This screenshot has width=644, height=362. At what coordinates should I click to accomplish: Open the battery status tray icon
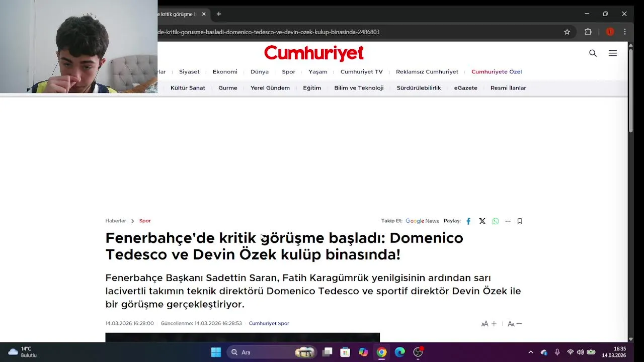pyautogui.click(x=591, y=352)
